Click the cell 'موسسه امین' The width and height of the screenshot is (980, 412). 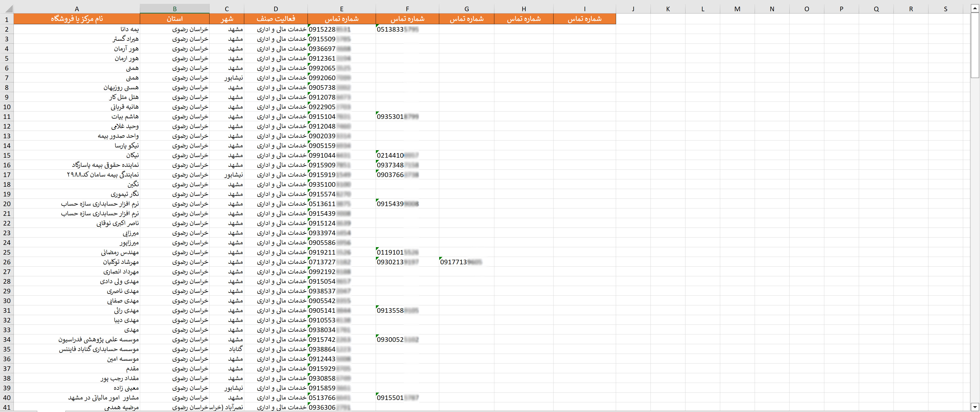pos(77,359)
